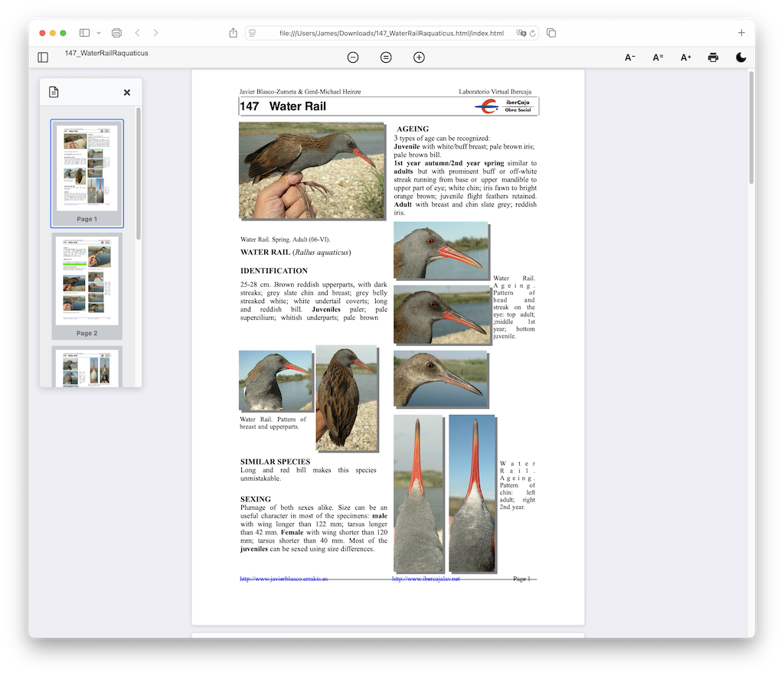The height and width of the screenshot is (676, 784).
Task: Reset text size with A= button
Action: [658, 57]
